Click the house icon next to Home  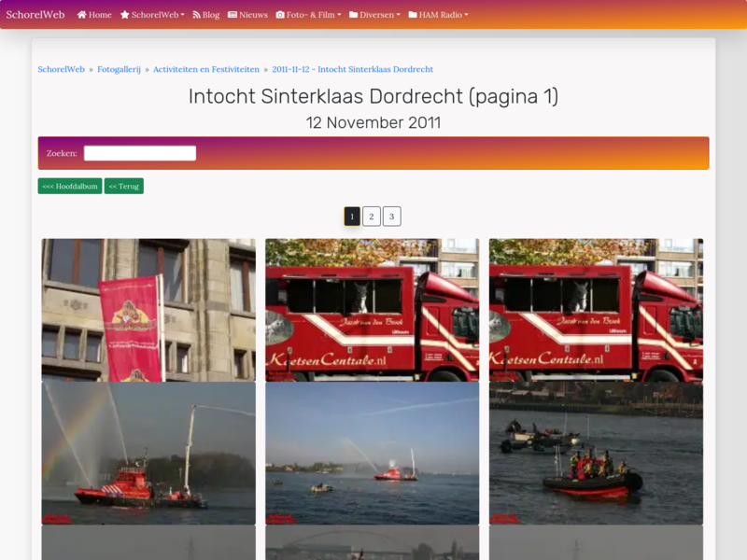(x=81, y=15)
